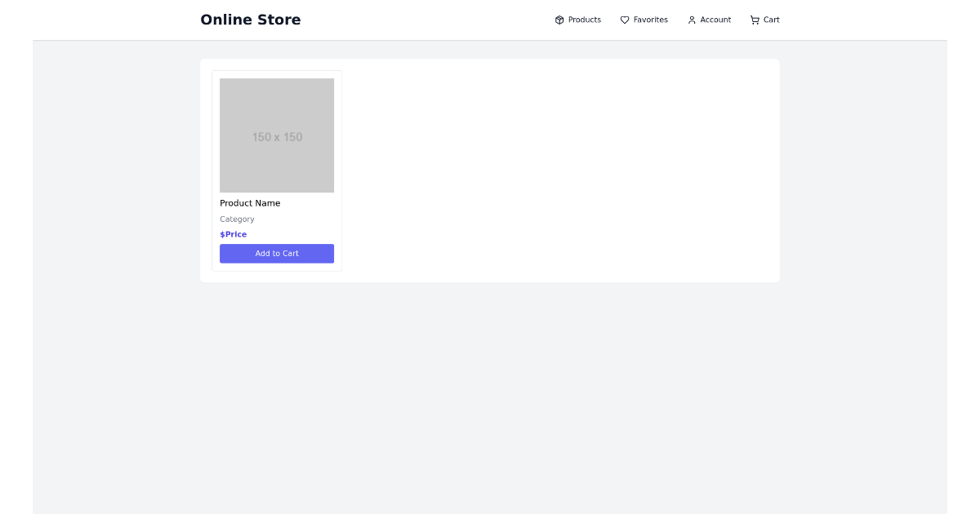This screenshot has height=514, width=980.
Task: Select the package icon beside Products
Action: [x=559, y=20]
